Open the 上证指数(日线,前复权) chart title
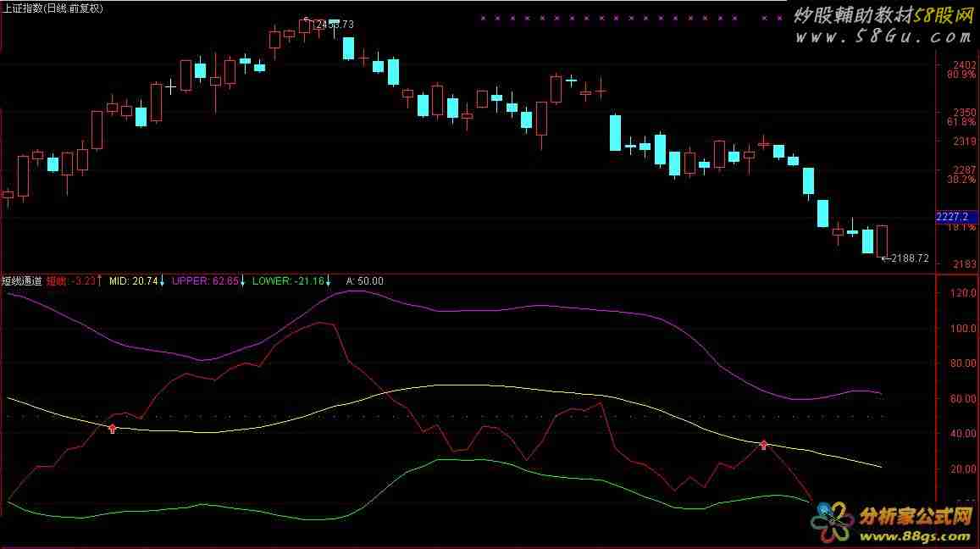The image size is (980, 549). point(53,8)
